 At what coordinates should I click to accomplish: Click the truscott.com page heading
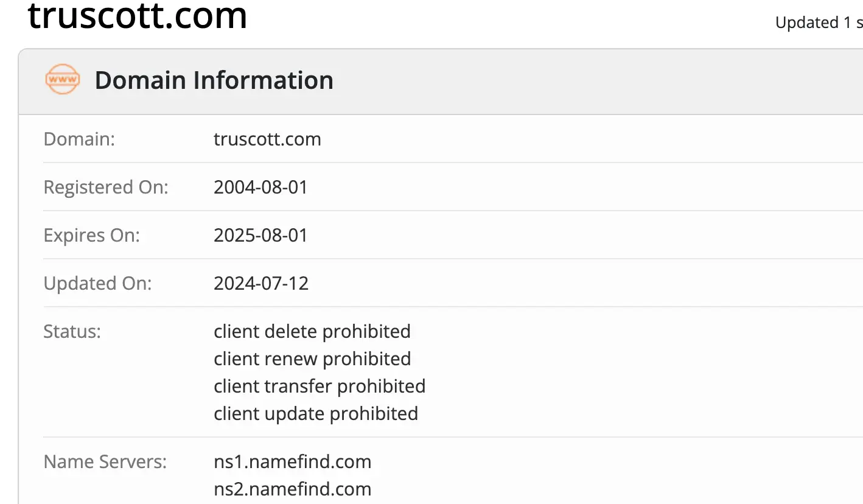point(138,17)
